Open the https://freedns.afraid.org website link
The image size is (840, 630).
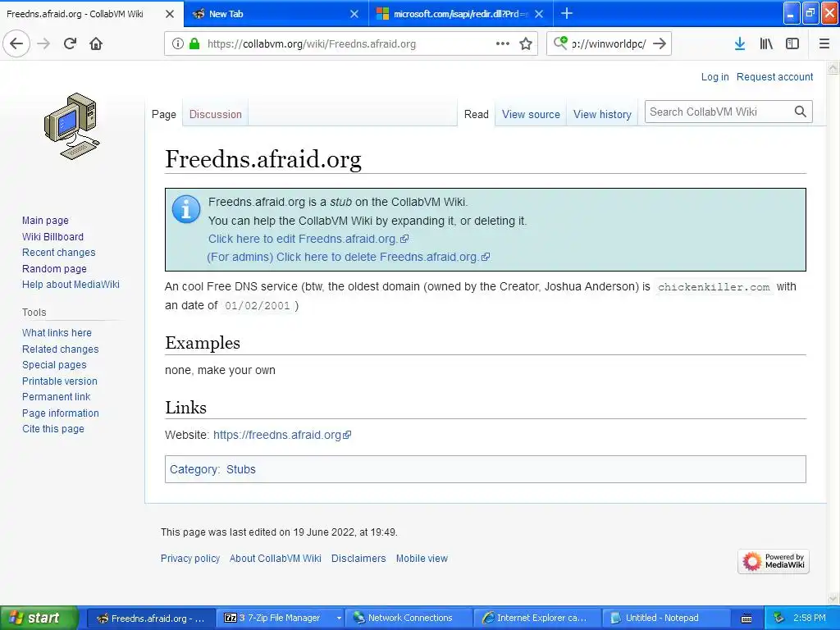[x=282, y=435]
